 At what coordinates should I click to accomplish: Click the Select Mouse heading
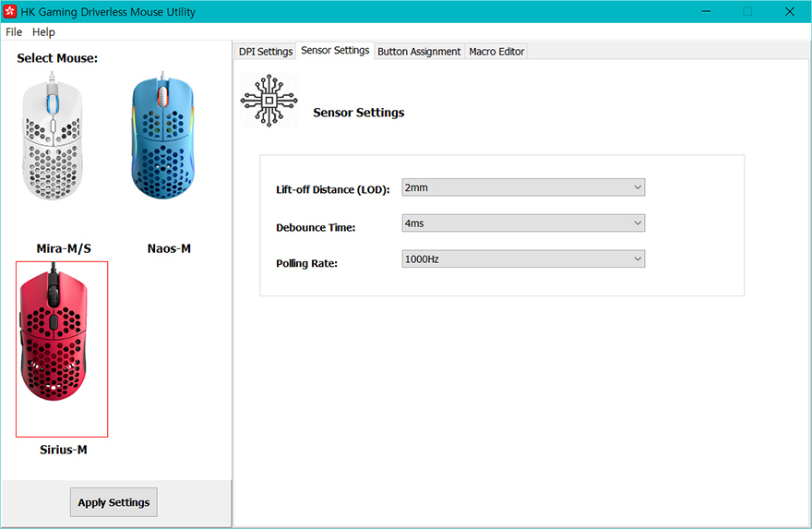(57, 58)
